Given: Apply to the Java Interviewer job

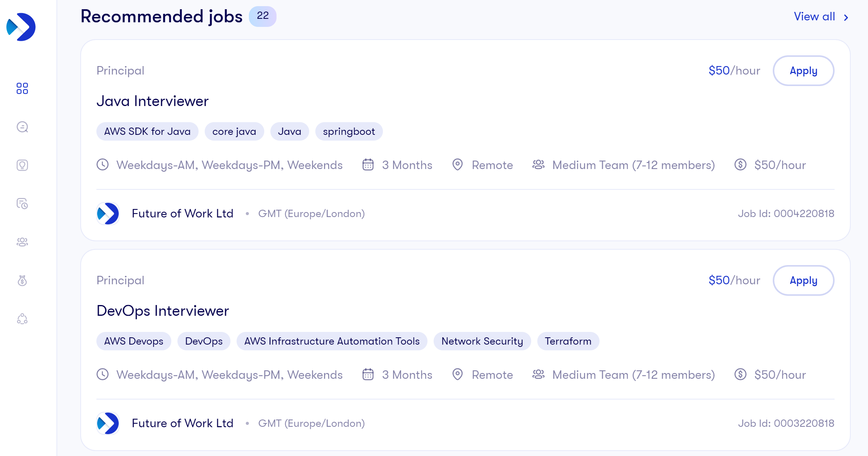Looking at the screenshot, I should tap(803, 71).
